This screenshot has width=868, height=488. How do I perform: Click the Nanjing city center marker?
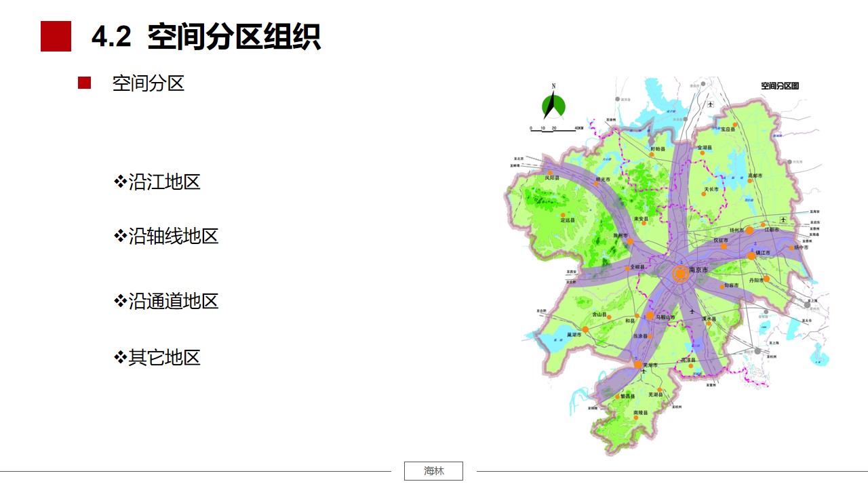click(679, 273)
